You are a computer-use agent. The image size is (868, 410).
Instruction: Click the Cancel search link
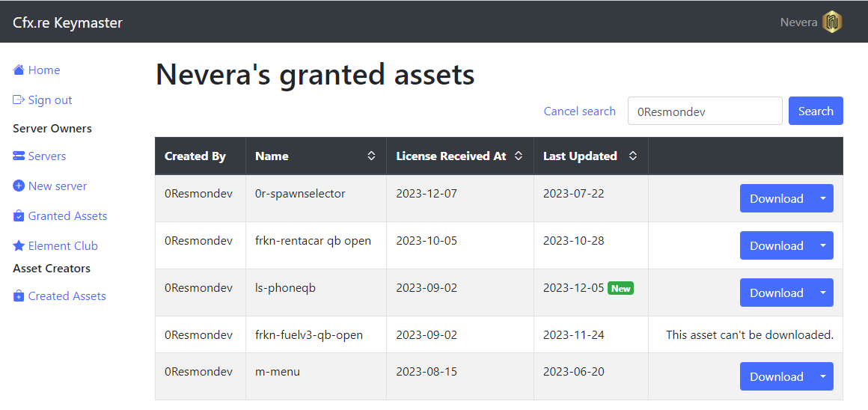pos(580,111)
